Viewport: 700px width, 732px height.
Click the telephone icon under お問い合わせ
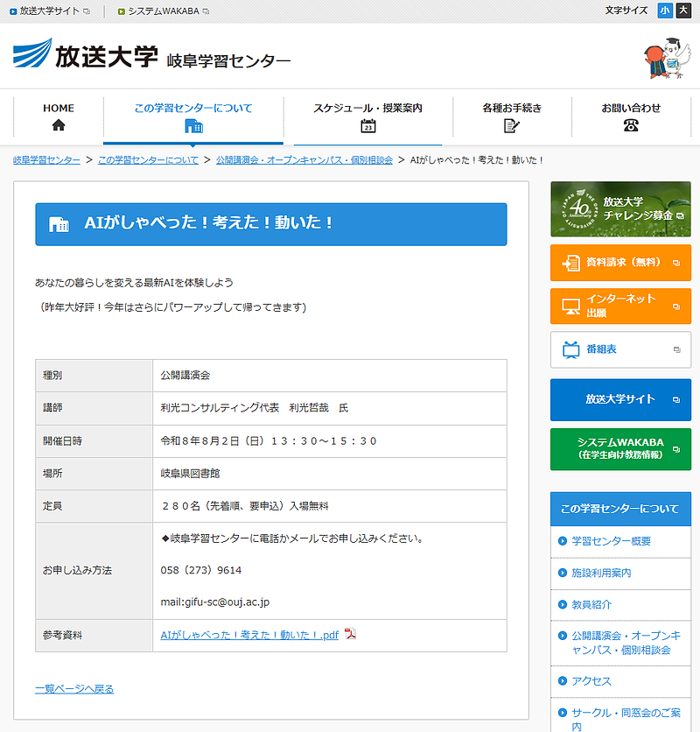click(x=631, y=125)
